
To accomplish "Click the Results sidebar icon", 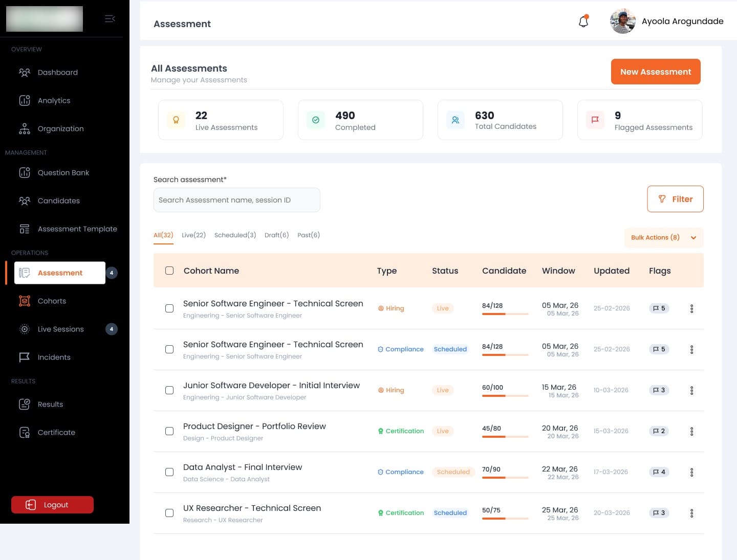I will coord(25,405).
